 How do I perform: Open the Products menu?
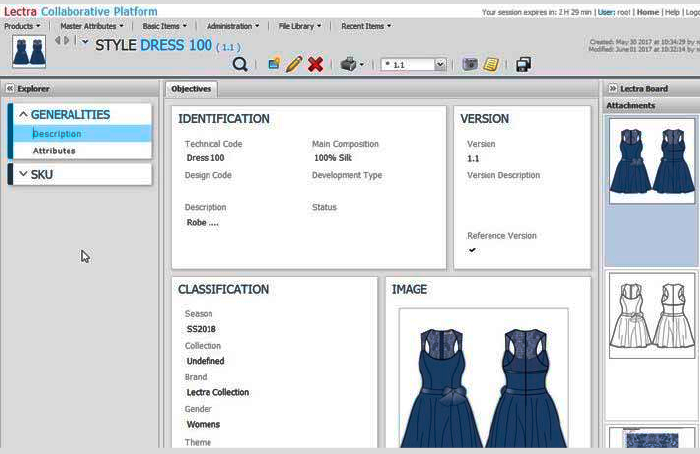(x=22, y=26)
